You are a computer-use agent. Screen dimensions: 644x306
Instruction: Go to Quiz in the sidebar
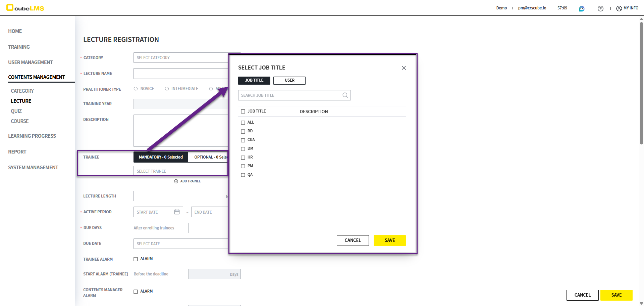click(16, 111)
